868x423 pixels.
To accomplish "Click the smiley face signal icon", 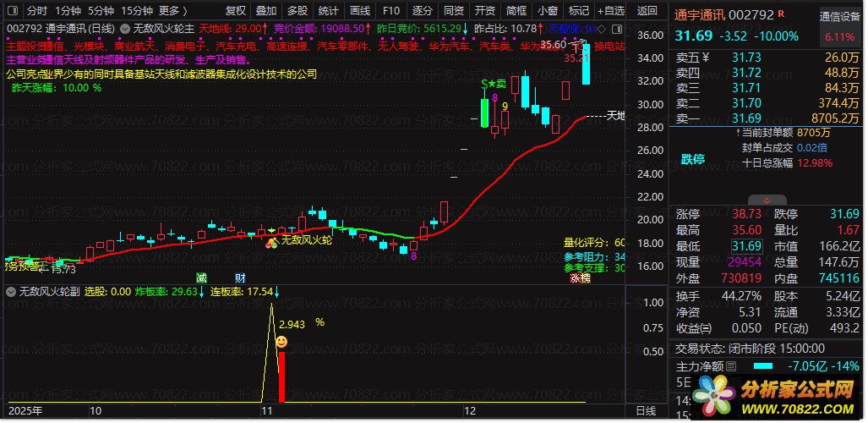I will click(x=281, y=342).
